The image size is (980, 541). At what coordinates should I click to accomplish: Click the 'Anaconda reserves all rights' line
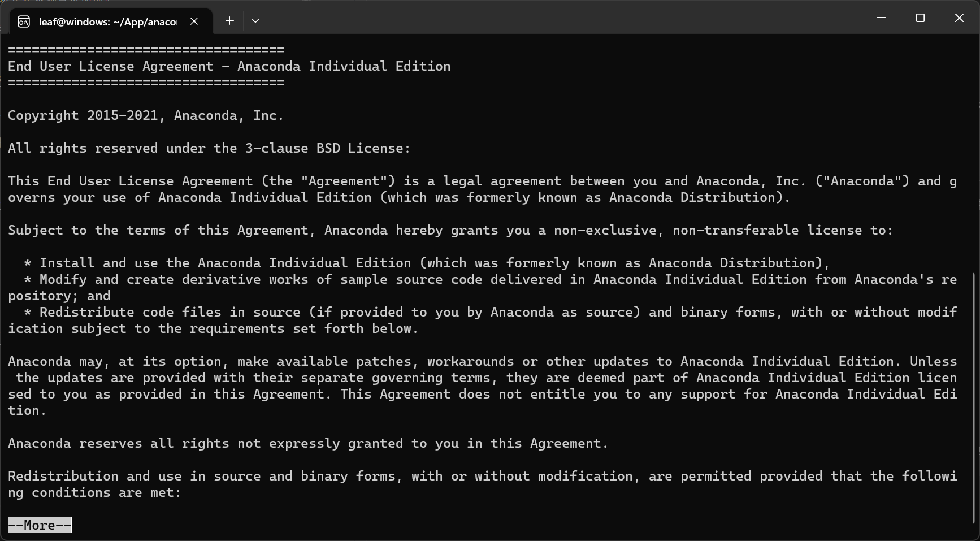coord(308,443)
